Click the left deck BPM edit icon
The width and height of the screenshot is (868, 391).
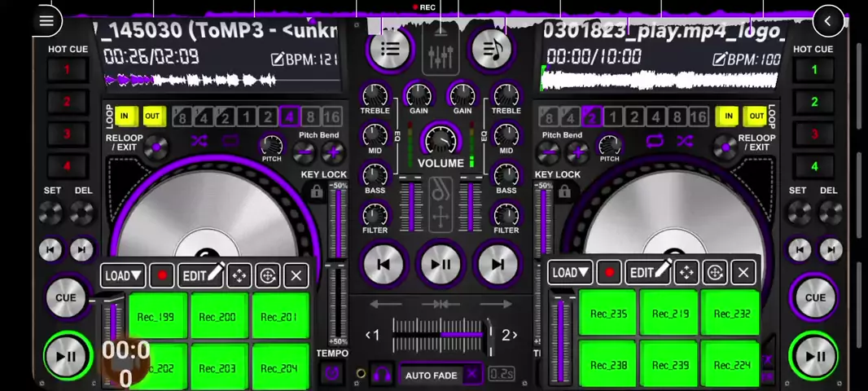(278, 59)
